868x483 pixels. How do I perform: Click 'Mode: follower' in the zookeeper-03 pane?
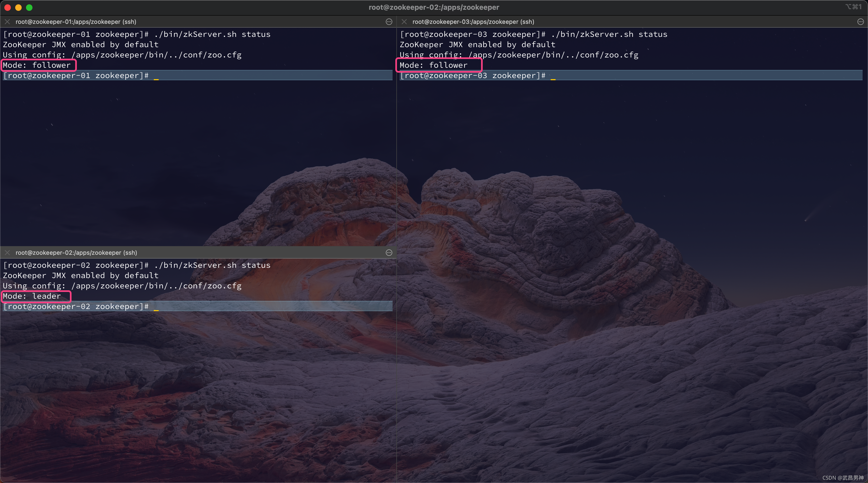pyautogui.click(x=434, y=65)
